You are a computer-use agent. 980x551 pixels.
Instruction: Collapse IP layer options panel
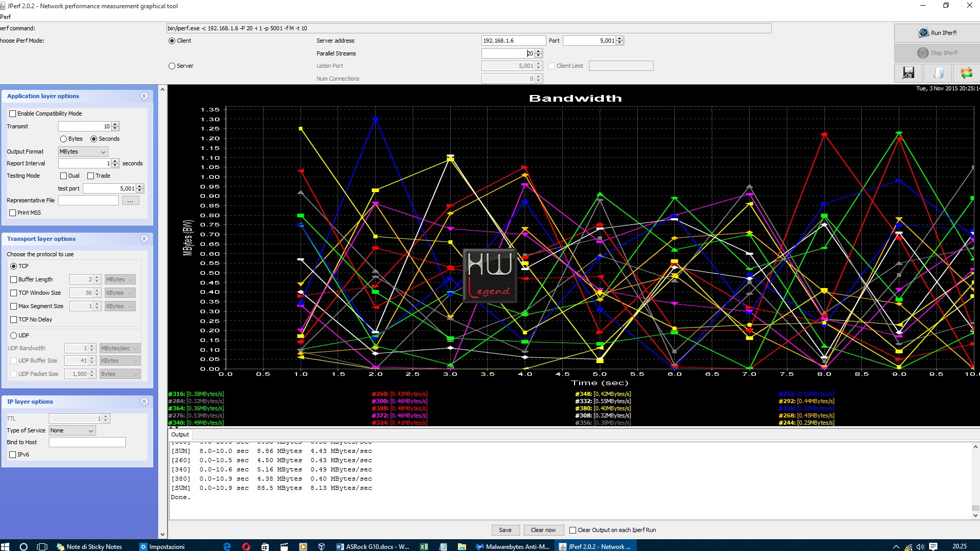[144, 402]
